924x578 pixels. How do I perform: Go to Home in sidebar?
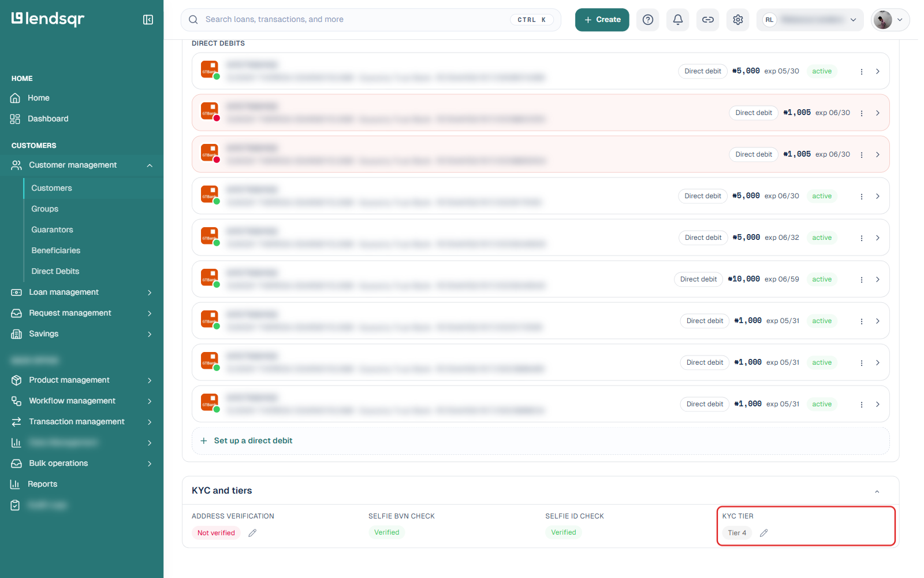coord(39,98)
